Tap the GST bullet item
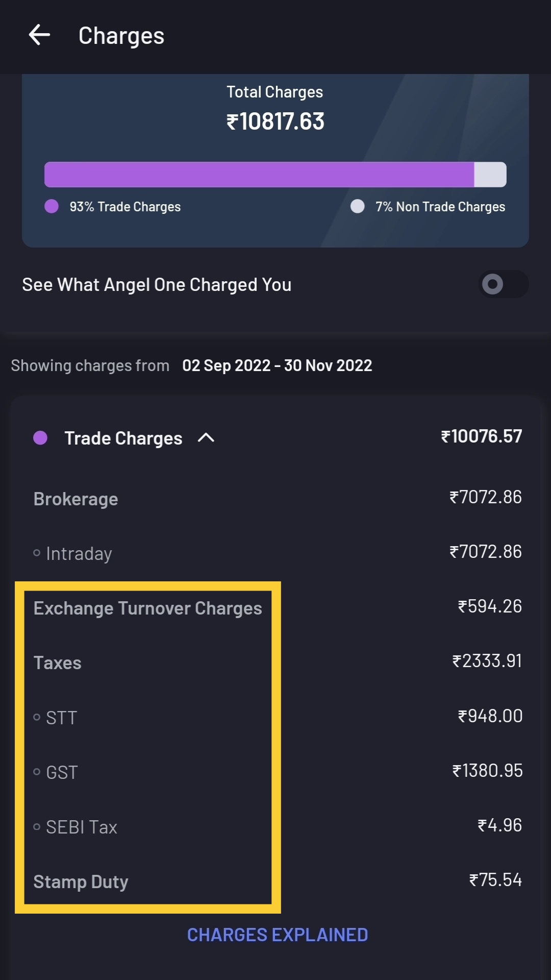The width and height of the screenshot is (551, 980). point(62,772)
